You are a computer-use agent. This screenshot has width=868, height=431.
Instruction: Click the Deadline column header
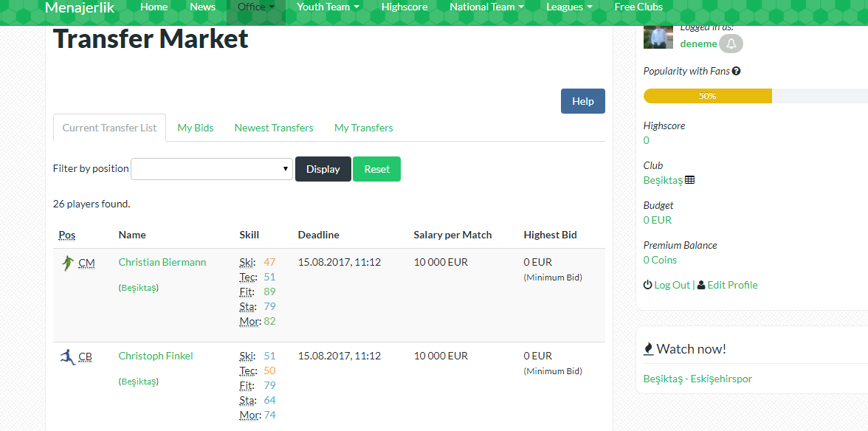pyautogui.click(x=318, y=235)
